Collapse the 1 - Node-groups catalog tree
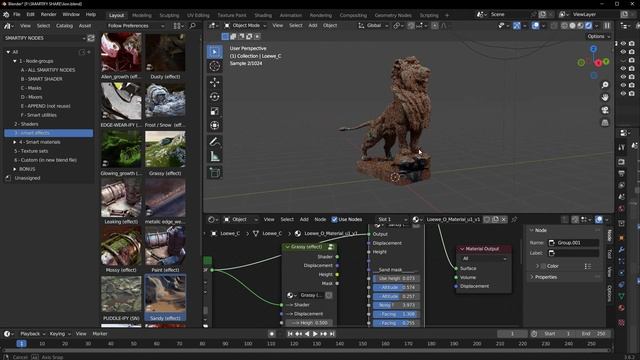Image resolution: width=640 pixels, height=360 pixels. (15, 61)
